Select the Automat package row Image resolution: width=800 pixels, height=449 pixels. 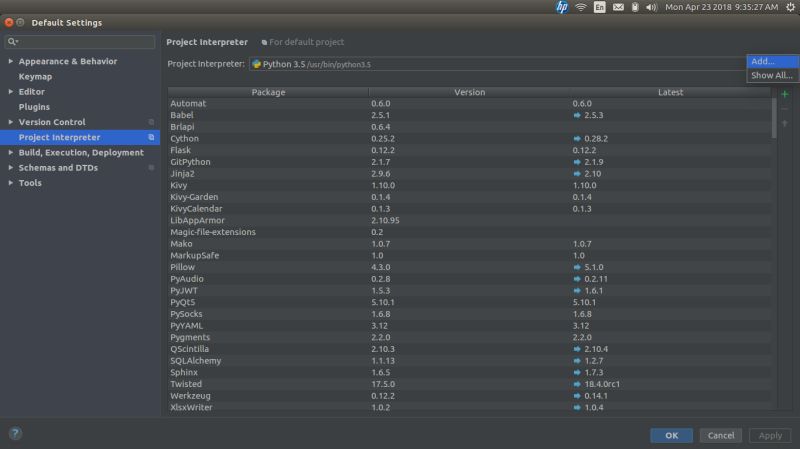pos(469,104)
